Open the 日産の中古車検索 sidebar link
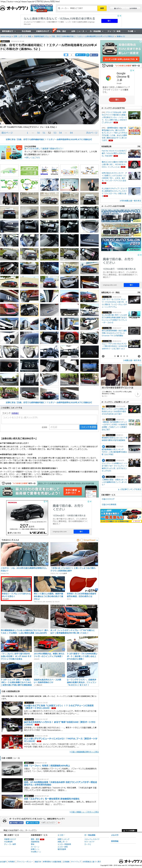 pos(109,504)
